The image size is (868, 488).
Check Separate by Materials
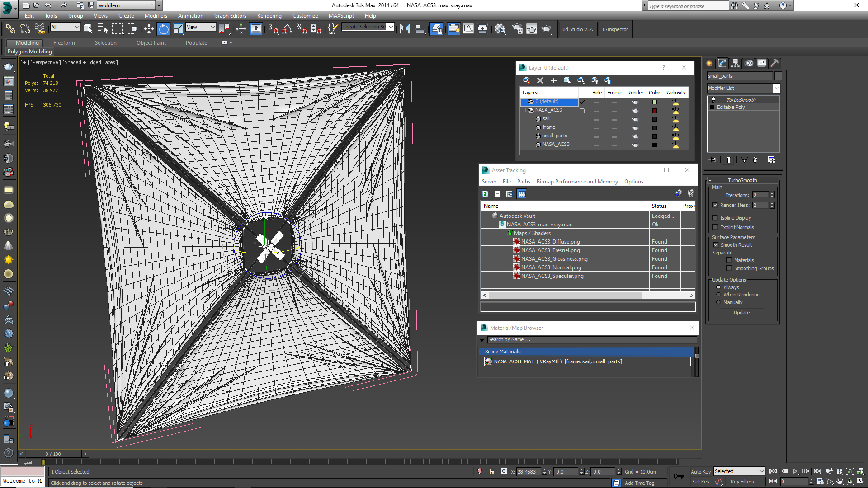729,260
